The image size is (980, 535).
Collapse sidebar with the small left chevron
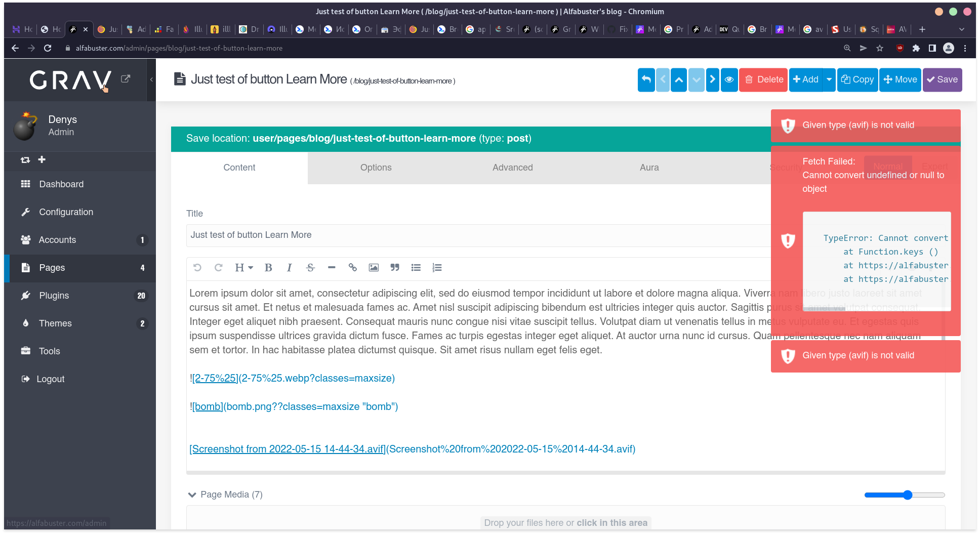(151, 79)
